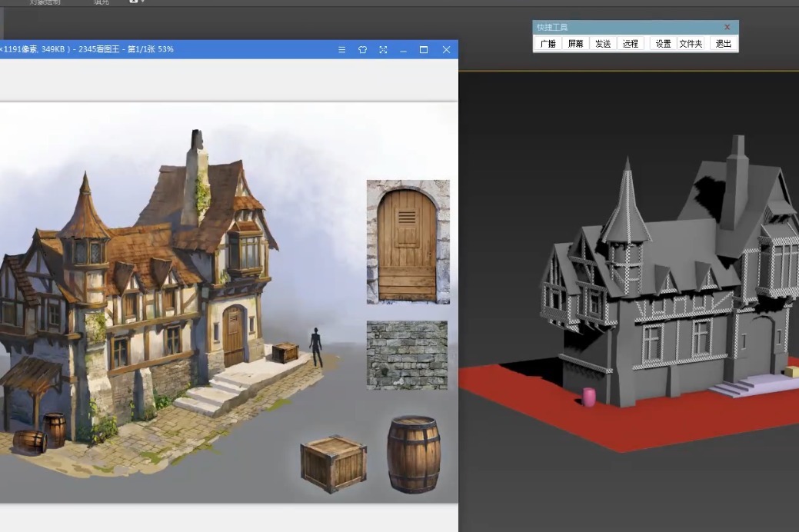Click the skin/theme shirt icon in viewer titlebar
The image size is (799, 532).
pyautogui.click(x=362, y=49)
